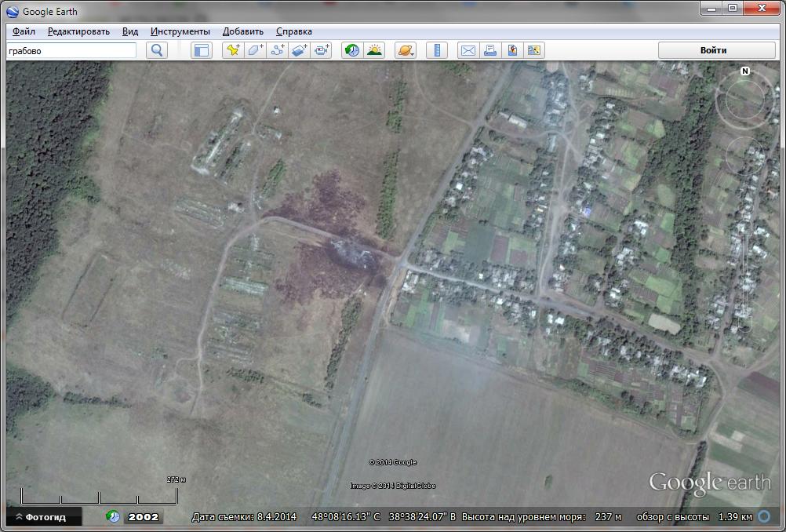
Task: Record a tour with camera icon
Action: (321, 50)
